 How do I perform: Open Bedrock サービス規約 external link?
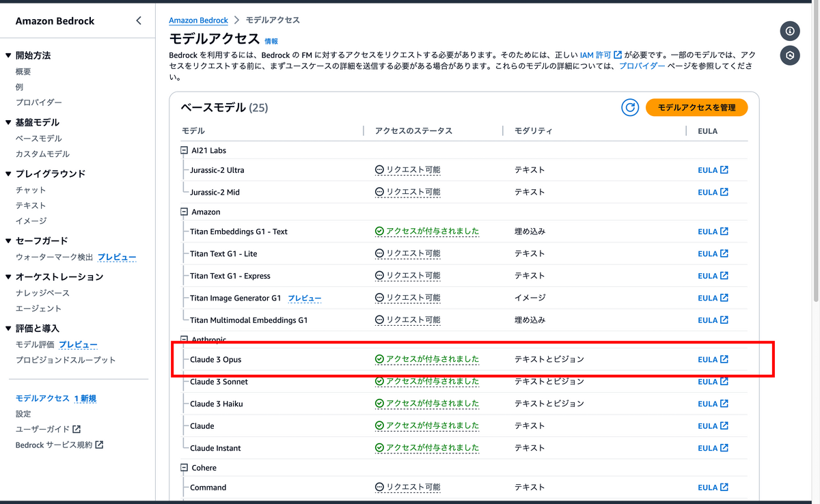pos(59,445)
